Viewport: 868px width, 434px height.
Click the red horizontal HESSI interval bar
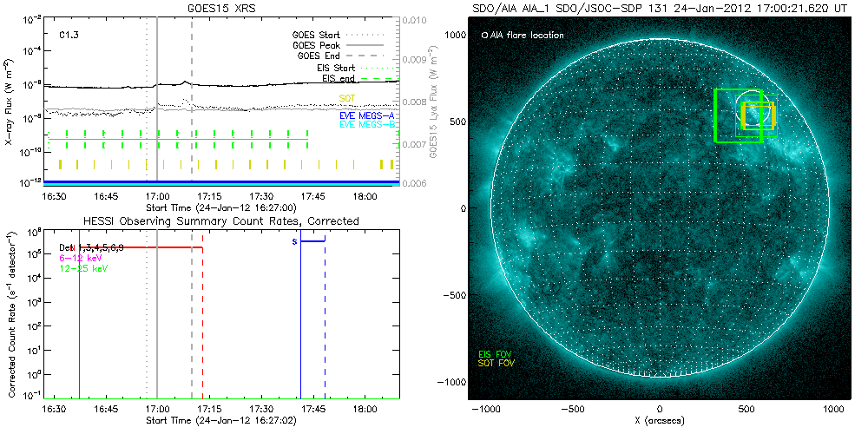(139, 248)
